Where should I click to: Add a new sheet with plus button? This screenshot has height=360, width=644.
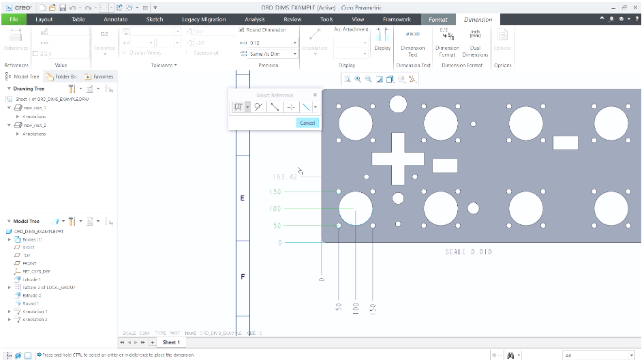point(152,342)
